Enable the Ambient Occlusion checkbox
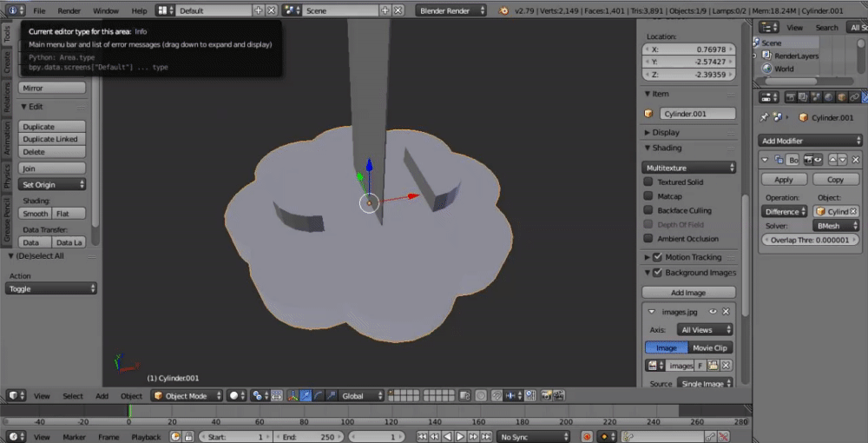 pos(648,238)
